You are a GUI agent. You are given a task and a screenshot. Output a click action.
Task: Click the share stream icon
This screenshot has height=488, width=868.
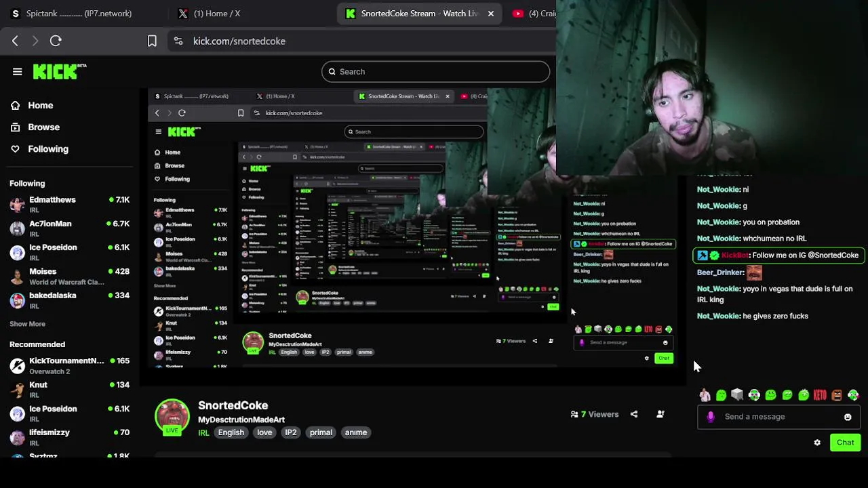click(634, 414)
